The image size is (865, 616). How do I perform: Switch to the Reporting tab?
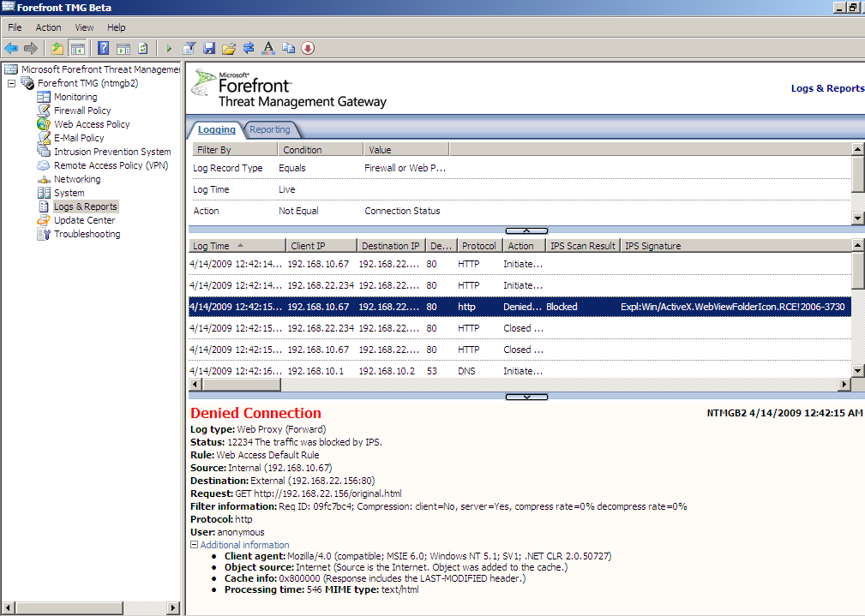(270, 129)
